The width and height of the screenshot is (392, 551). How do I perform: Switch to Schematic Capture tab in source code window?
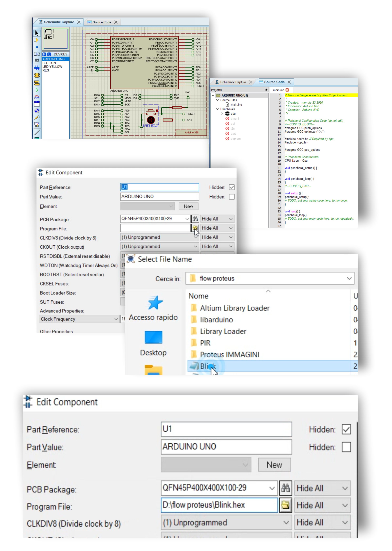(233, 82)
